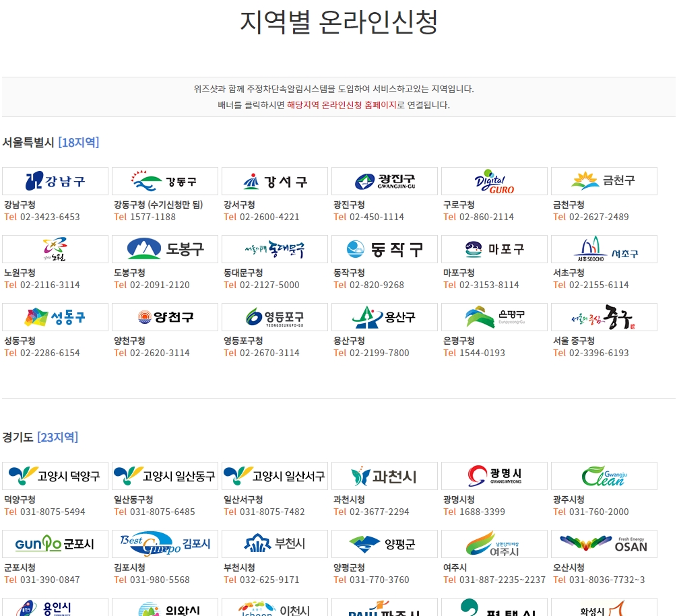Open the 은평구 banner logo
Screen dimensions: 679x616
(494, 317)
